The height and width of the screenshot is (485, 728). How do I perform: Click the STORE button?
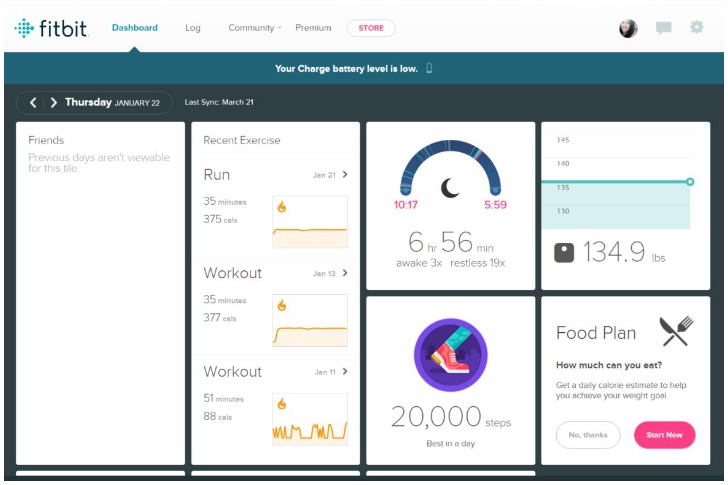(371, 28)
